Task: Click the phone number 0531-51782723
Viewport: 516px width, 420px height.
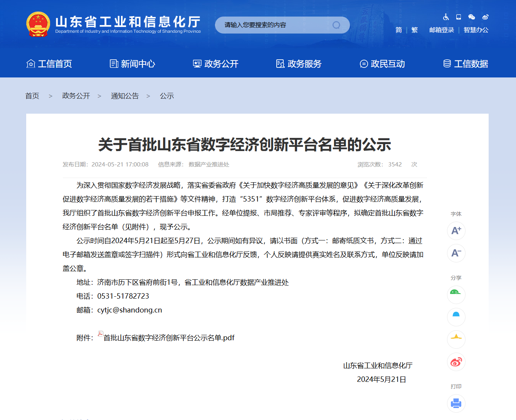Action: pos(123,296)
